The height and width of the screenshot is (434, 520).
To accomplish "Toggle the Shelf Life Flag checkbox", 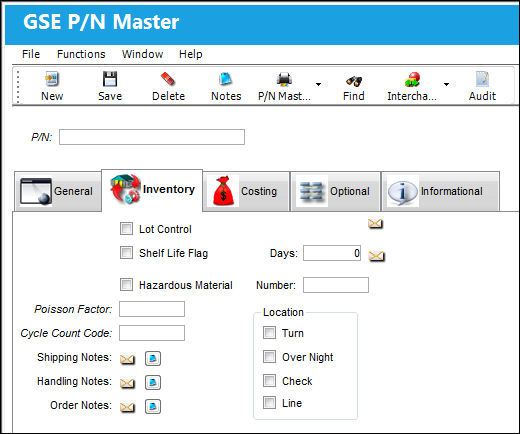I will 126,253.
